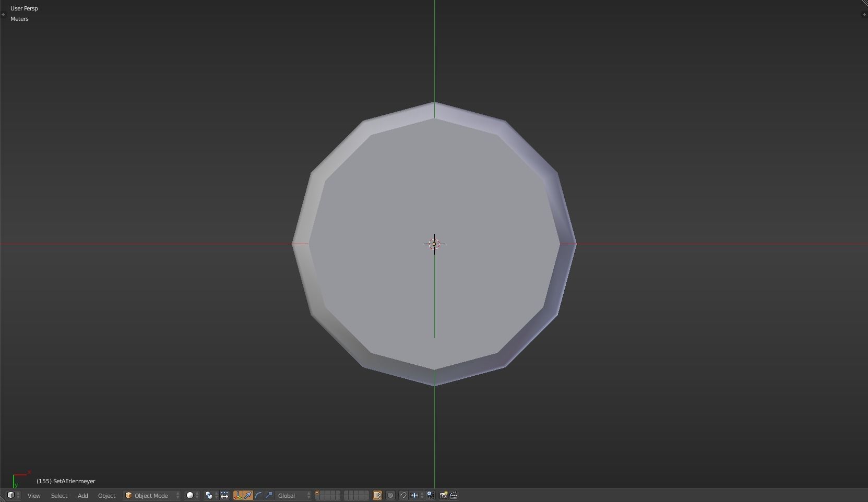
Task: Click the SetAErlenmeyer object name label
Action: 66,481
